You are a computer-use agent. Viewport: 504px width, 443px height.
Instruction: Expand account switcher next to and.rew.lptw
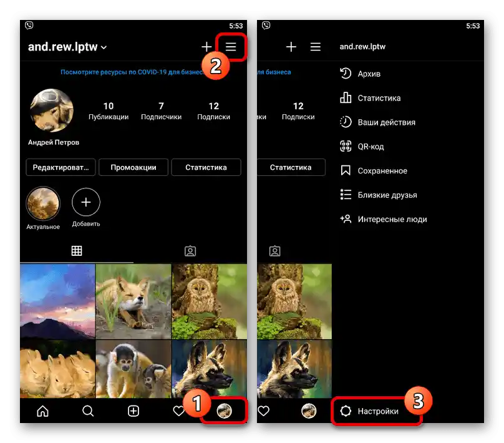pyautogui.click(x=104, y=47)
